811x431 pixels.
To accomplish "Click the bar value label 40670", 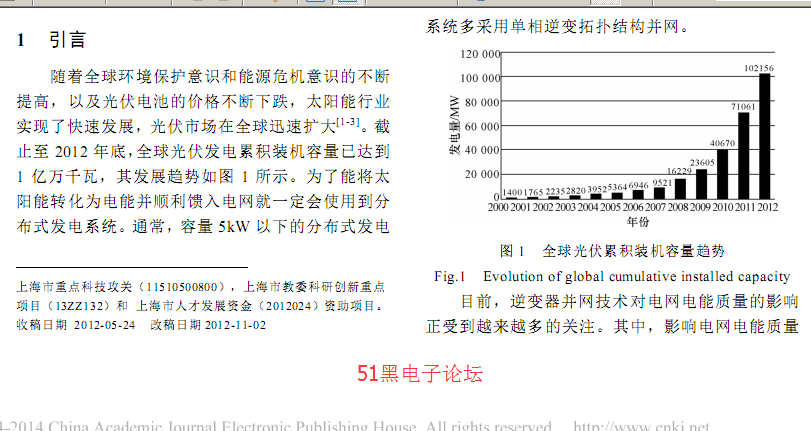I will click(722, 143).
